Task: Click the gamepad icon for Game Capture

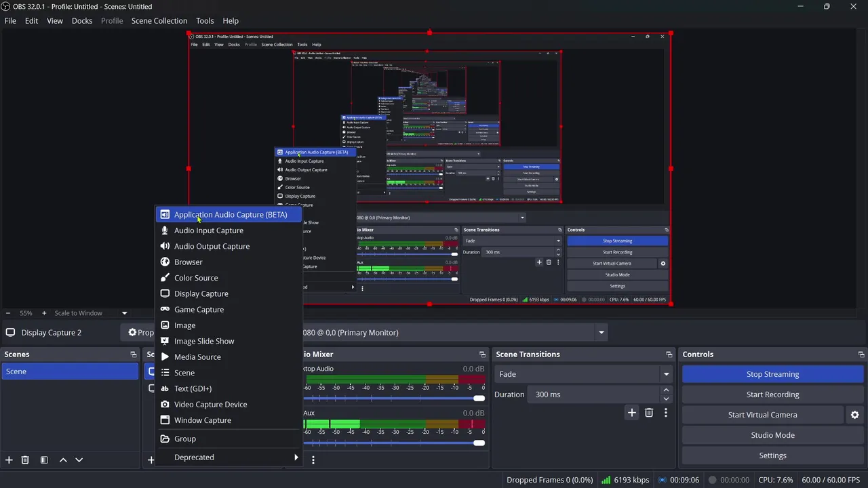Action: click(165, 309)
